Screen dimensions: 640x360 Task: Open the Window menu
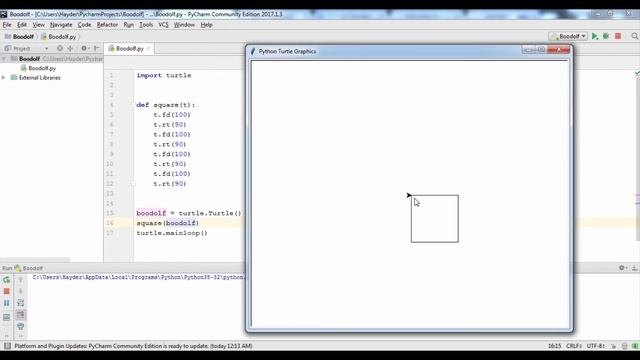tap(184, 25)
